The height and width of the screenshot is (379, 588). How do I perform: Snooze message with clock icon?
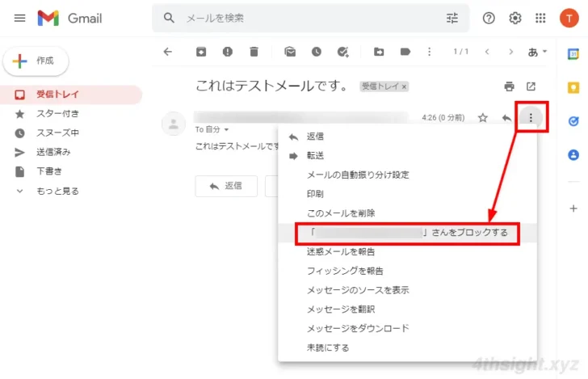tap(316, 52)
